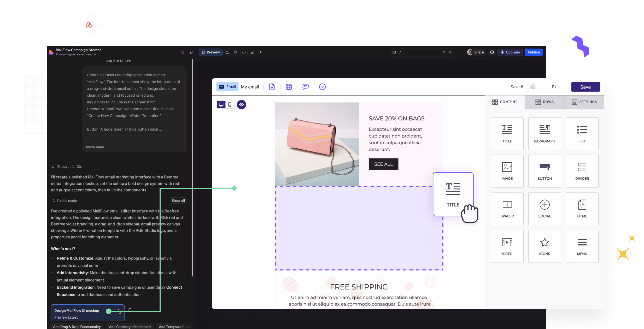The width and height of the screenshot is (644, 329).
Task: Click the cloud sync icon beside Preview
Action: [x=227, y=52]
